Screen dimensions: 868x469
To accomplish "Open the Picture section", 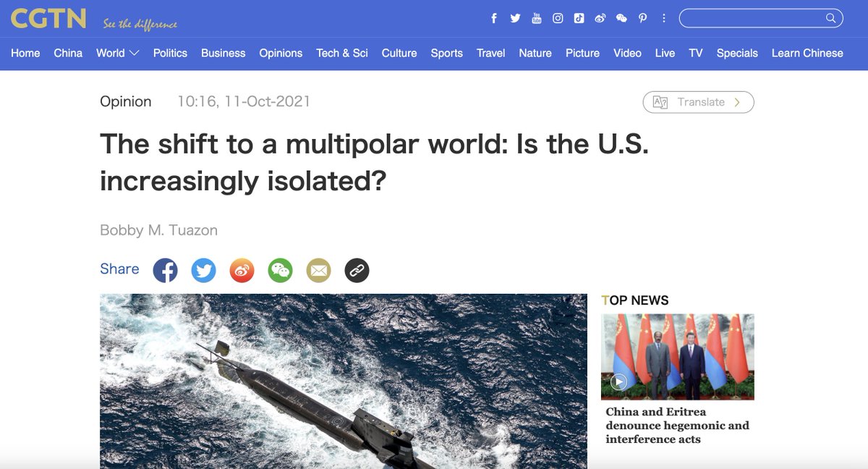I will (582, 53).
